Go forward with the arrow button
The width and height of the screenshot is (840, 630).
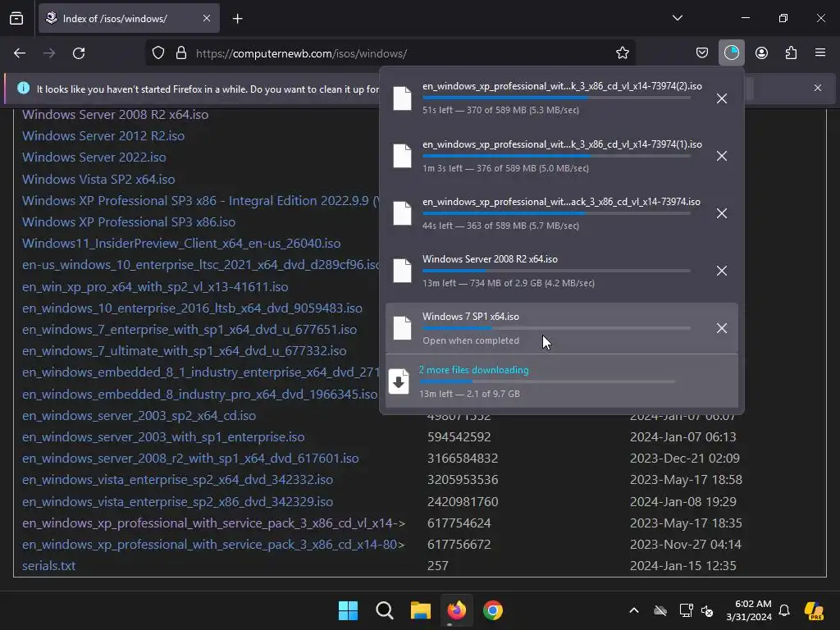(x=49, y=53)
